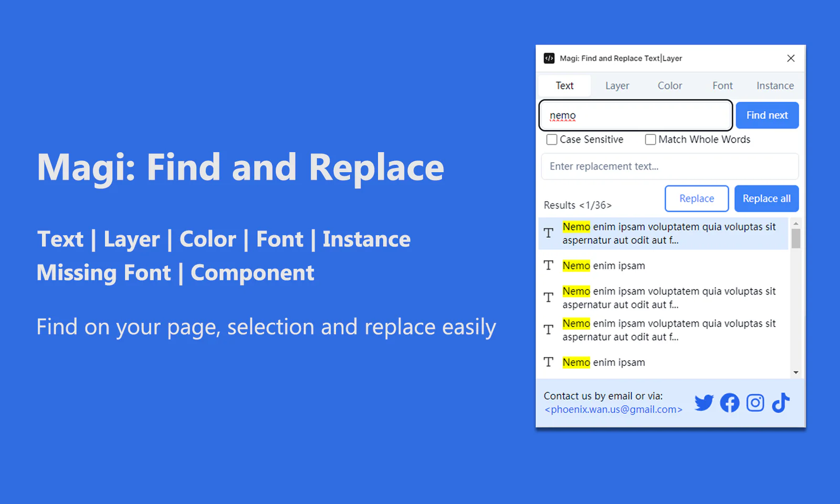Click the Magi plugin code icon

tap(549, 58)
